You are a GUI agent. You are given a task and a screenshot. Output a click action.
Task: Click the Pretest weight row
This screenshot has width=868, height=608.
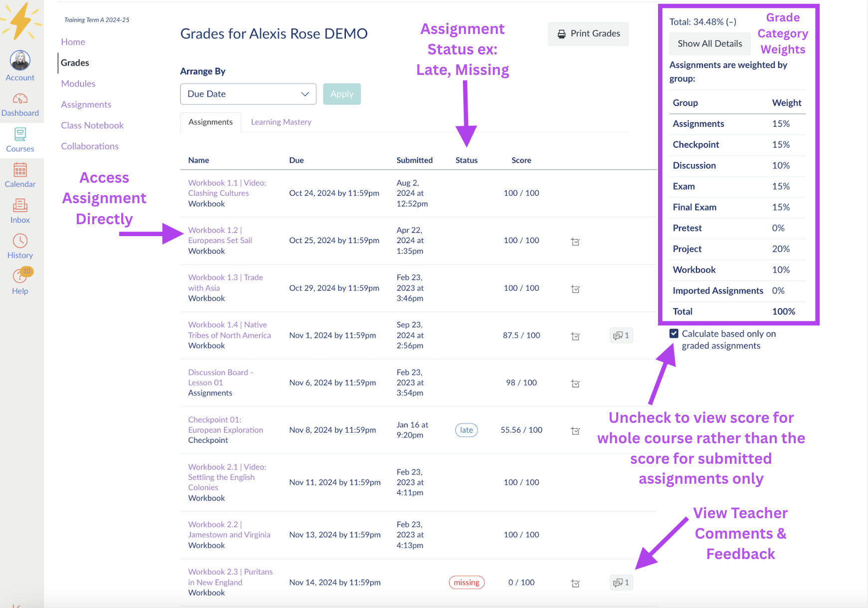pos(737,228)
